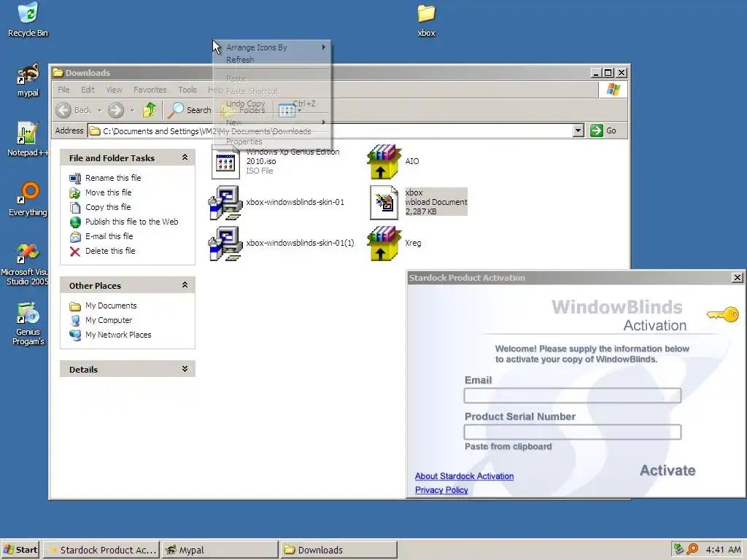The image size is (747, 560).
Task: Click the Email input field
Action: [572, 395]
